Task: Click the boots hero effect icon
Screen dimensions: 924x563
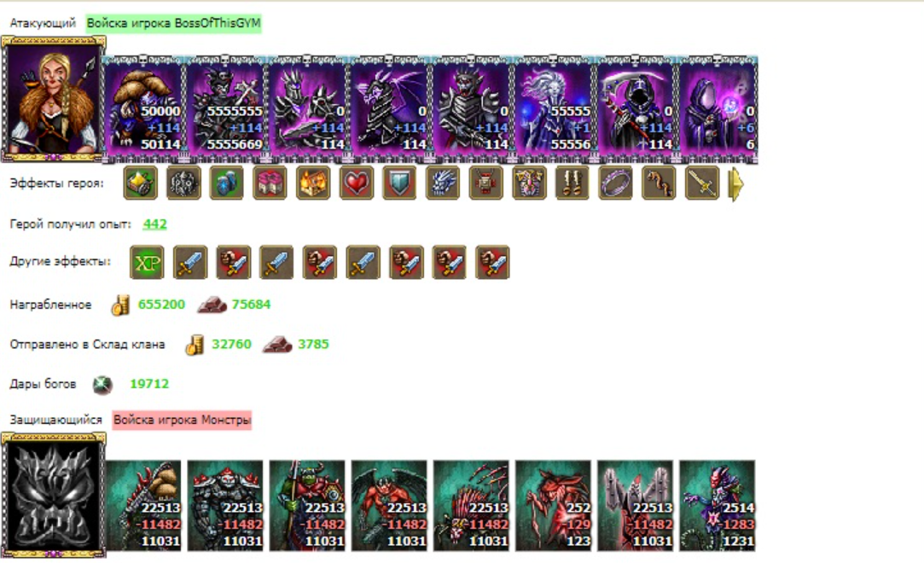Action: pyautogui.click(x=572, y=183)
